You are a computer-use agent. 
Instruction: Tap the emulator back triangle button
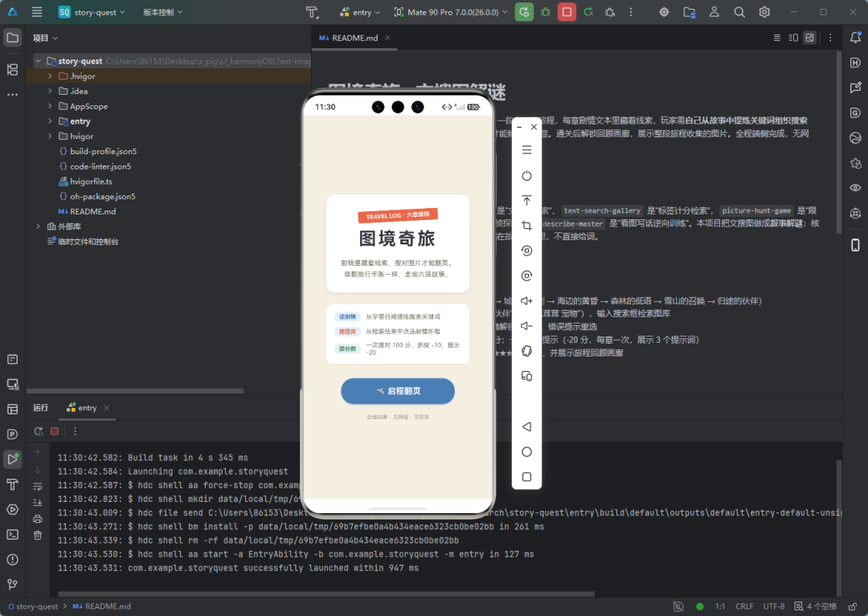[526, 426]
